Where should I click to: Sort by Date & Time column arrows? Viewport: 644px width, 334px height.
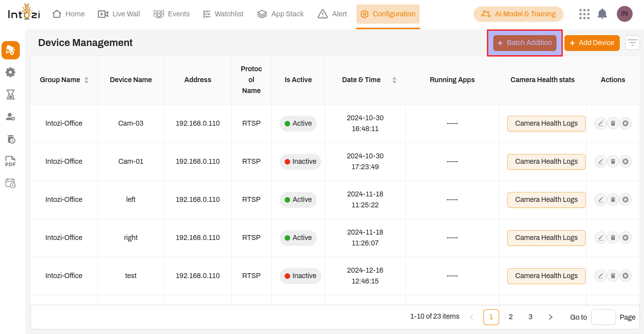point(394,80)
